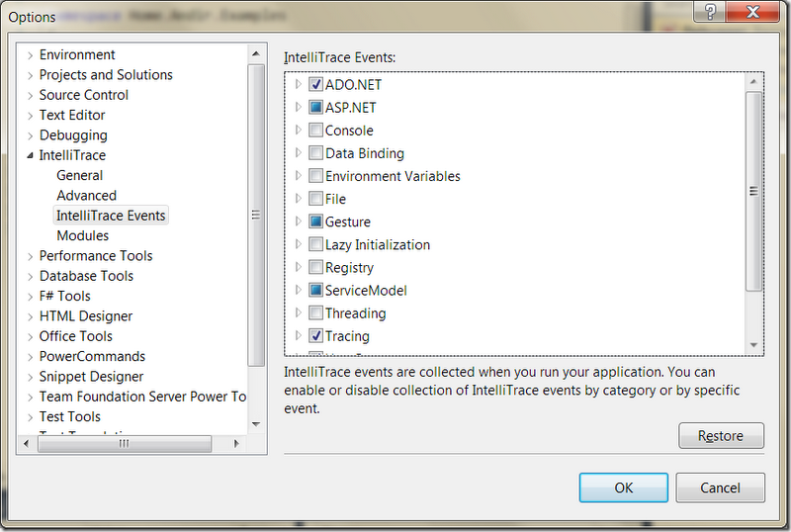Screen dimensions: 791x532
Task: Enable the Registry checkbox
Action: tap(315, 267)
